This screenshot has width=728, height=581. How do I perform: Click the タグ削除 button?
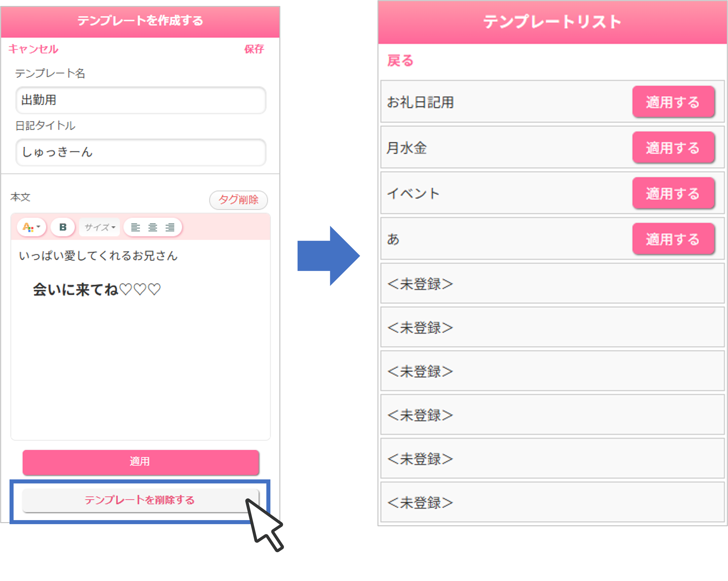238,200
